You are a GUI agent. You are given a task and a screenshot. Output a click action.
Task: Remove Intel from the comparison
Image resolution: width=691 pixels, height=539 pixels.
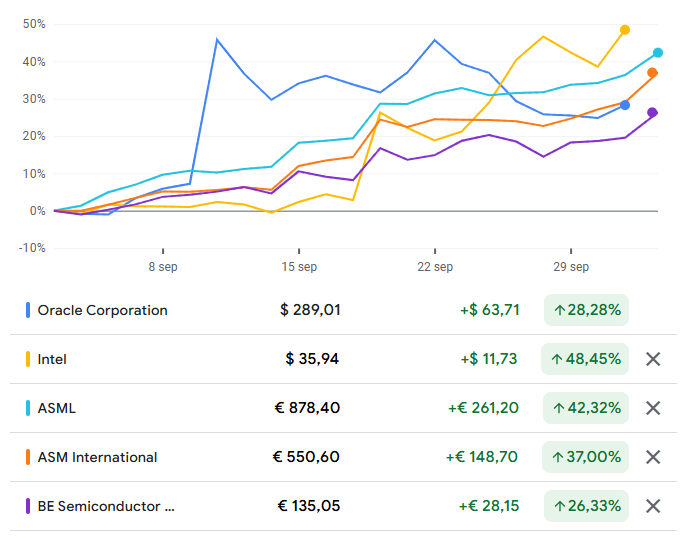pos(653,359)
